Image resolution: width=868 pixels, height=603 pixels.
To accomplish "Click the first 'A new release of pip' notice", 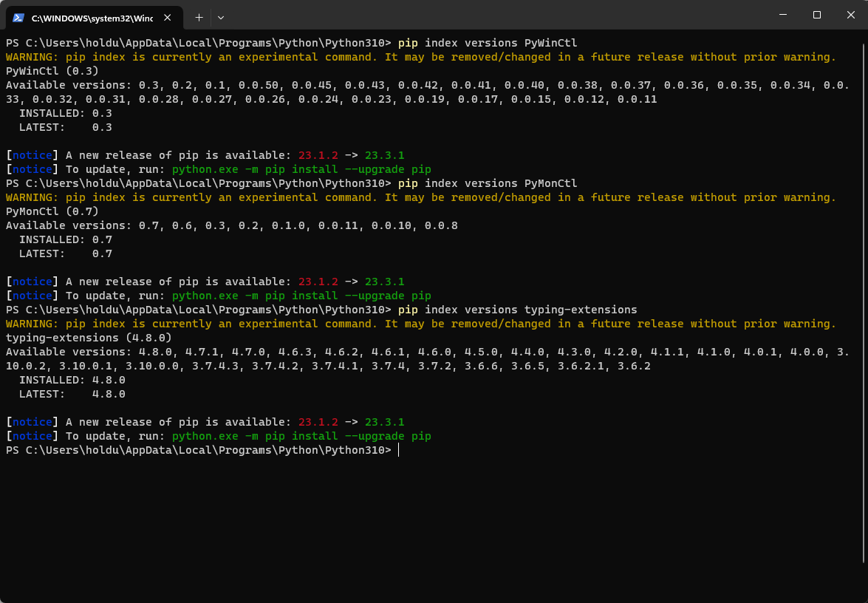I will [205, 155].
